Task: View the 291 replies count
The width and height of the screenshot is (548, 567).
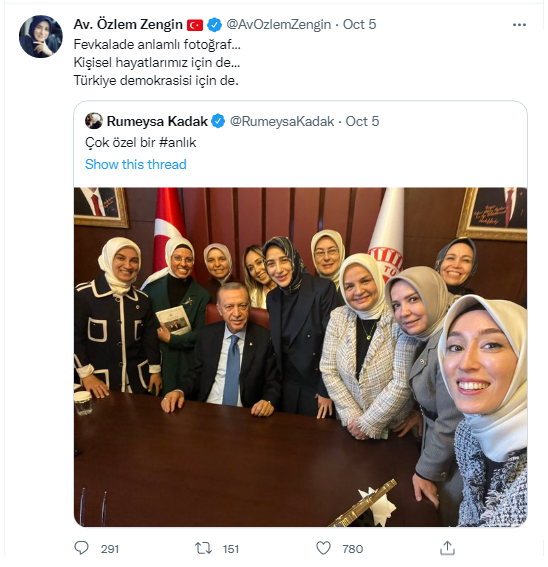Action: 110,549
